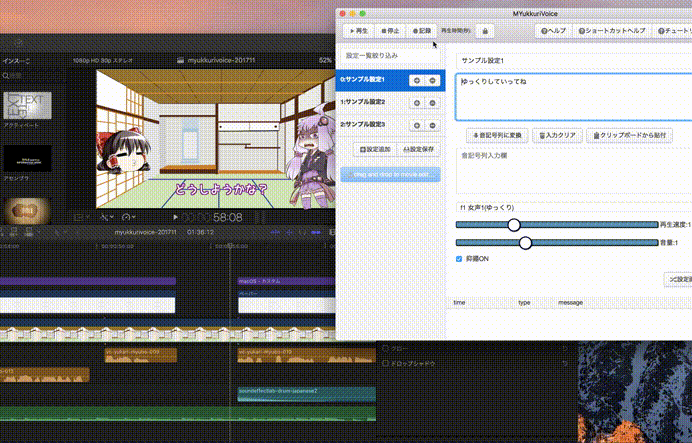This screenshot has width=692, height=443.
Task: Open the viewer display options dropdown icon below viewer
Action: click(81, 217)
